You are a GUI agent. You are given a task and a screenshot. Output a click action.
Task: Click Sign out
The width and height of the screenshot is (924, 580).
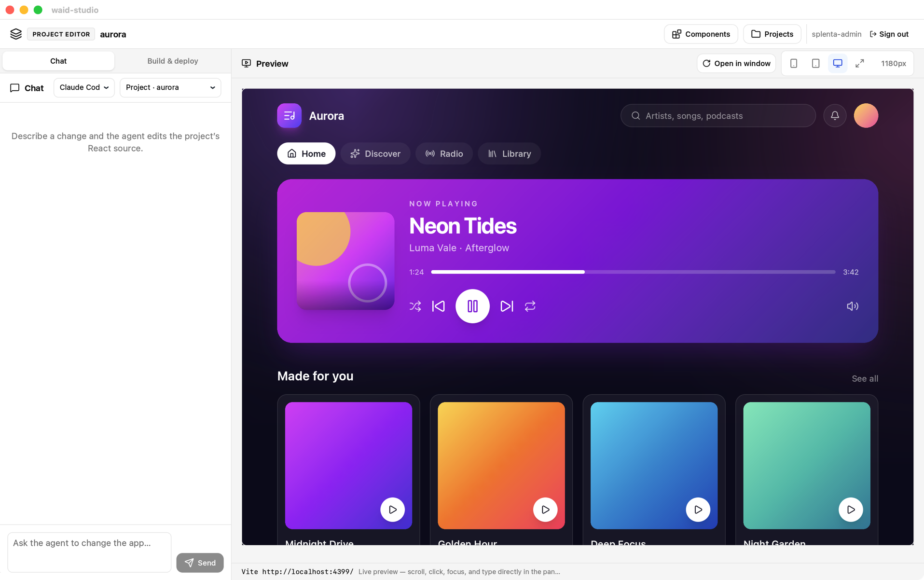889,34
